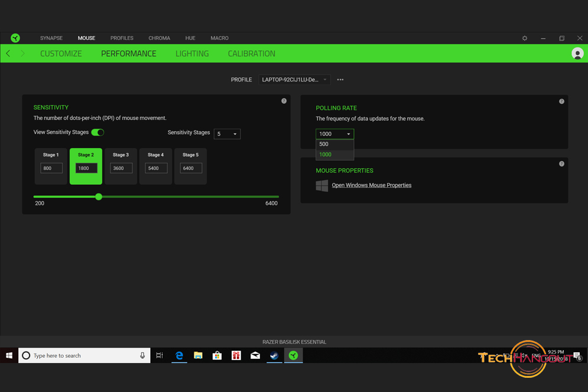The width and height of the screenshot is (588, 392).
Task: Choose 1000 polling rate option
Action: [x=334, y=155]
